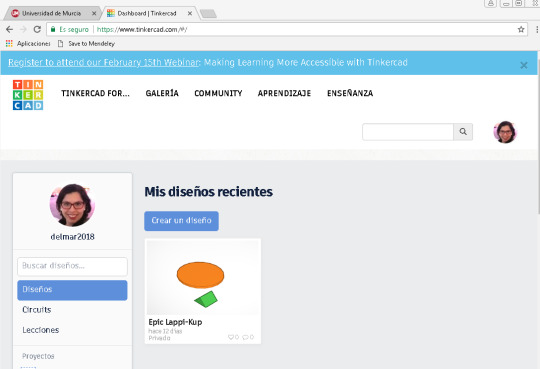Reload the page with refresh icon

[x=37, y=30]
